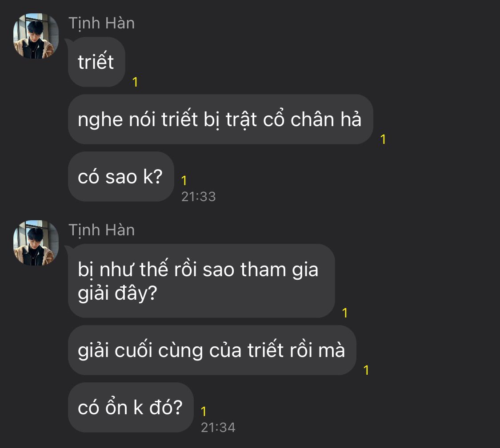Tap unread count beside 'trật cổ chân' message

click(383, 139)
